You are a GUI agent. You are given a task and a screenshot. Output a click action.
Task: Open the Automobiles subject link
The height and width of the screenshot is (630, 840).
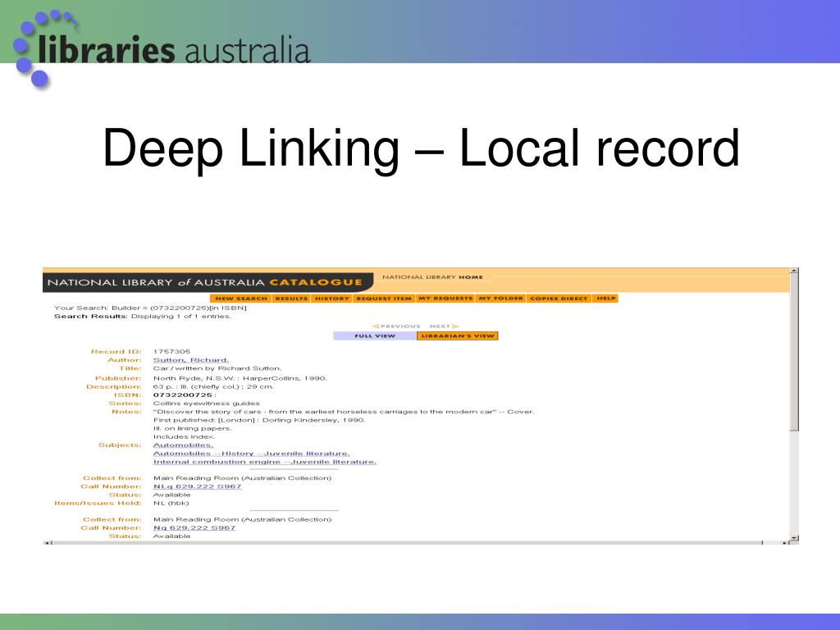coord(183,445)
